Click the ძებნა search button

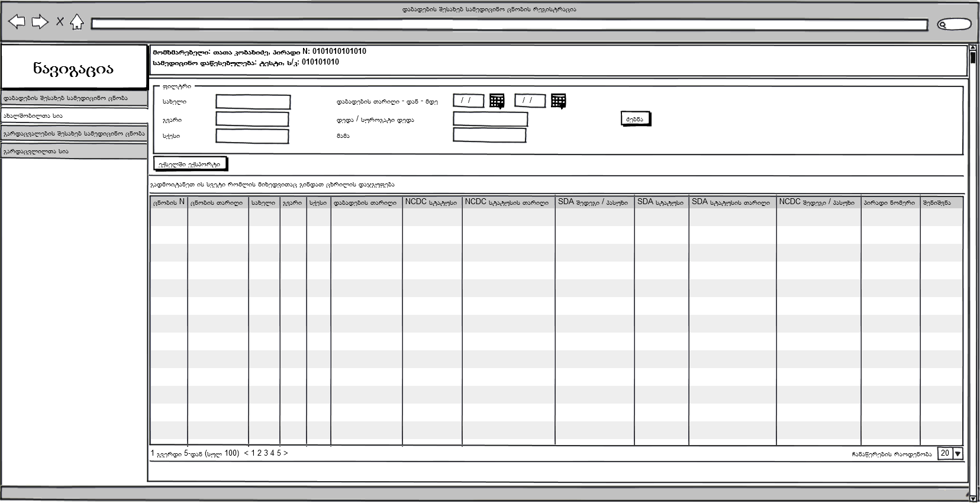point(635,119)
